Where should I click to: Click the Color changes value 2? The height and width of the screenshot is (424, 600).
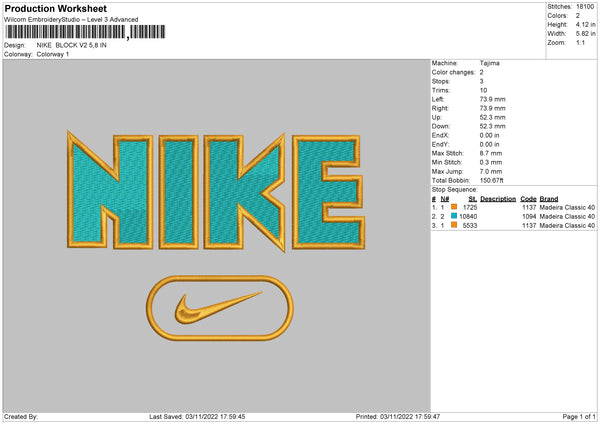coord(481,72)
